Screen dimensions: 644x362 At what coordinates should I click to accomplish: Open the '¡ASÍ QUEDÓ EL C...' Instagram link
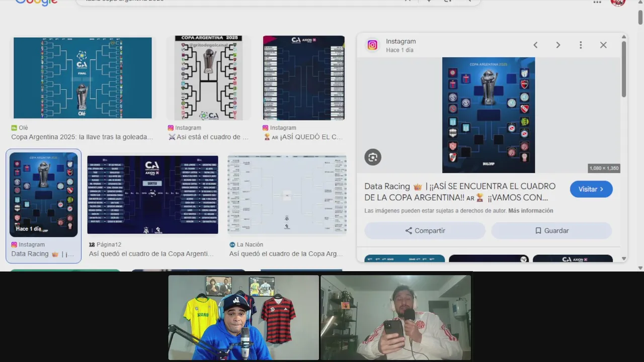(303, 137)
